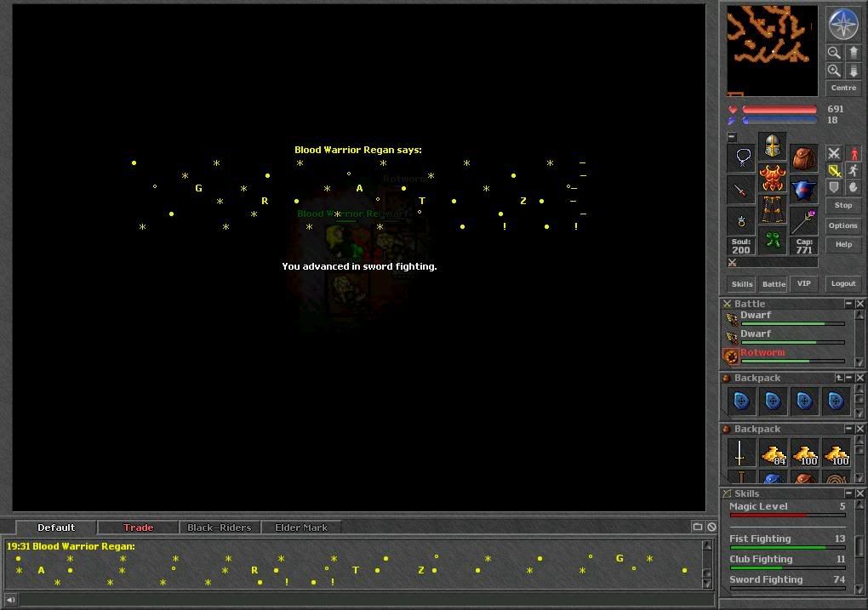The width and height of the screenshot is (868, 610).
Task: Click the sword weapon slot
Action: [x=741, y=190]
